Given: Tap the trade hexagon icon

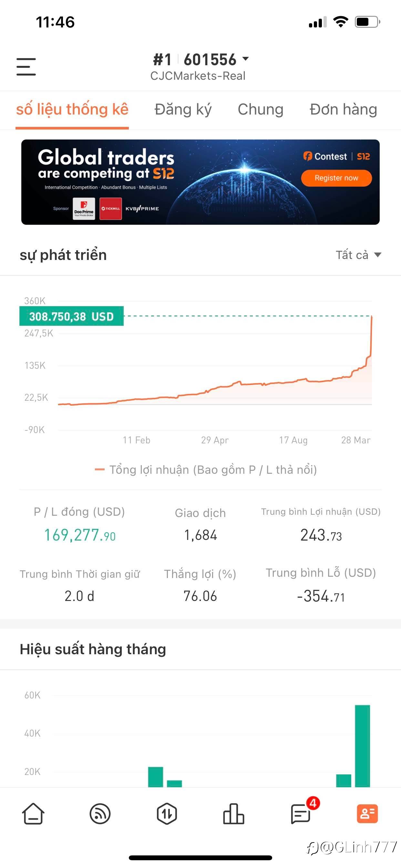Looking at the screenshot, I should coord(167,813).
